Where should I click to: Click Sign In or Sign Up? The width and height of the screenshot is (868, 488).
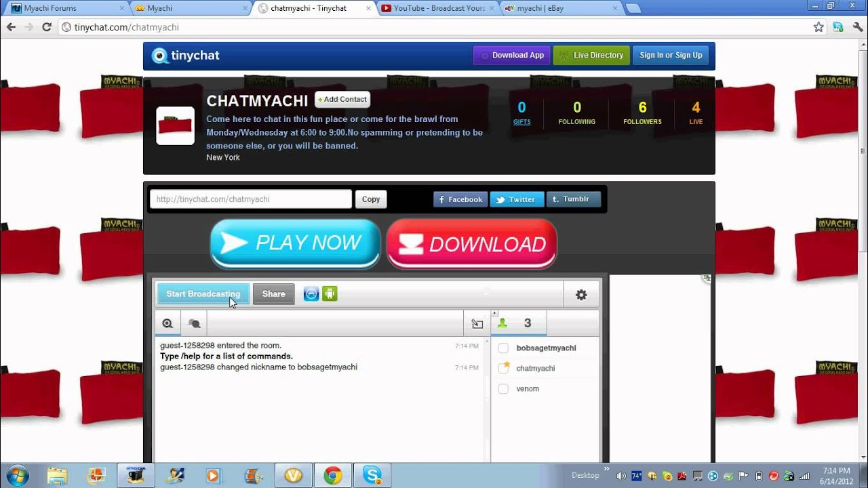pos(671,56)
